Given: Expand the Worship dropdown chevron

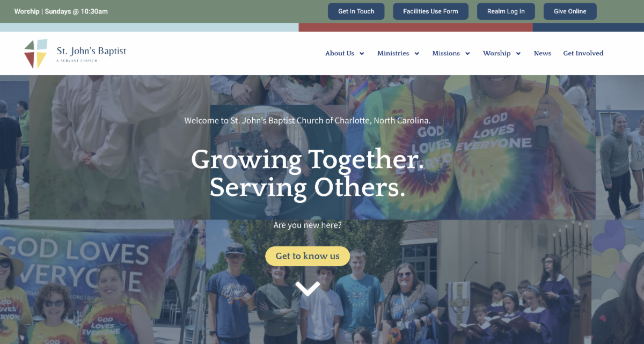Looking at the screenshot, I should [x=518, y=54].
